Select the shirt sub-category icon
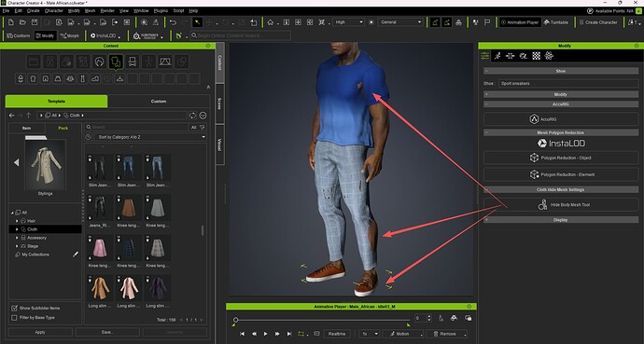644x344 pixels. (34, 78)
